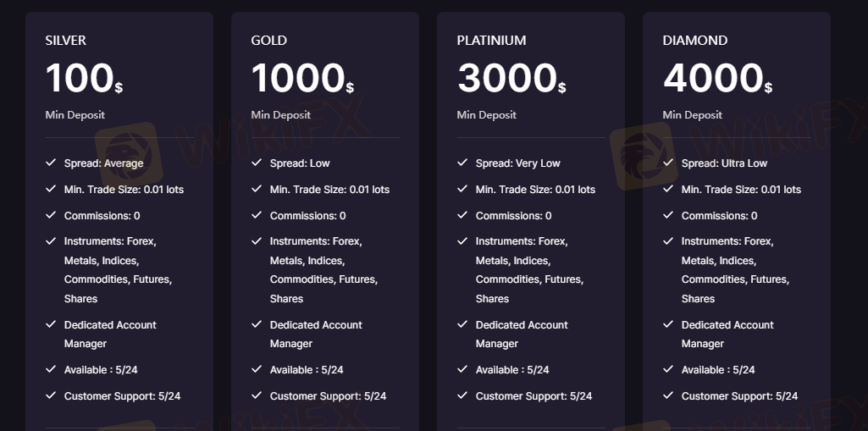Click Gold Dedicated Account Manager checkmark
Screen dimensions: 868x431
[257, 324]
